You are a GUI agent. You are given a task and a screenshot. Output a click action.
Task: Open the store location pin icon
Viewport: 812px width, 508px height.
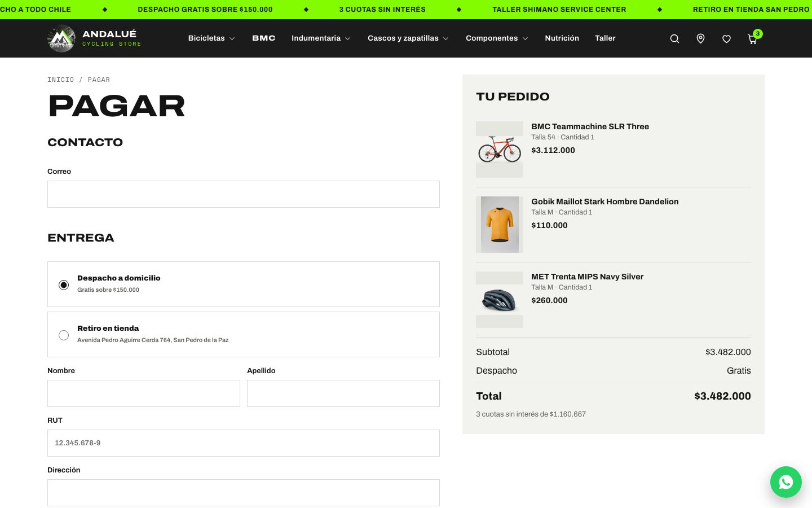(700, 38)
